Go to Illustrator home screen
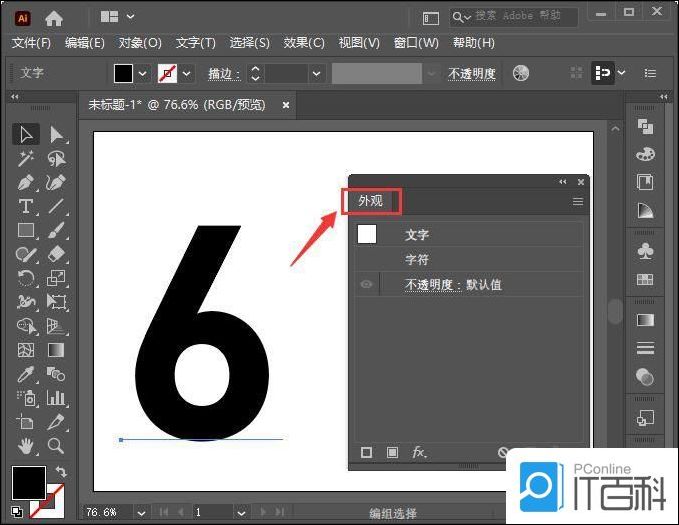Screen dimensions: 679x525 point(54,18)
